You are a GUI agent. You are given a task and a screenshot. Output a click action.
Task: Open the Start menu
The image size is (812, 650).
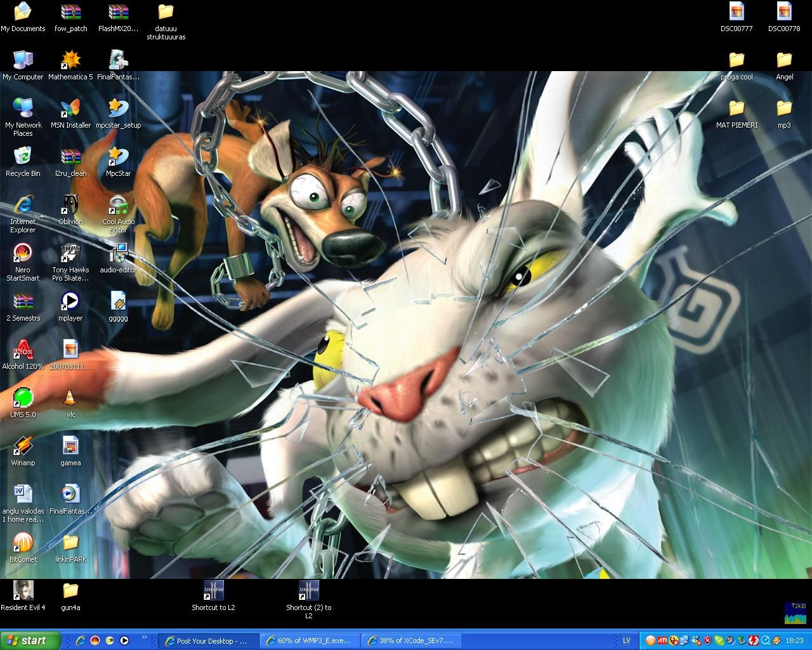coord(30,640)
